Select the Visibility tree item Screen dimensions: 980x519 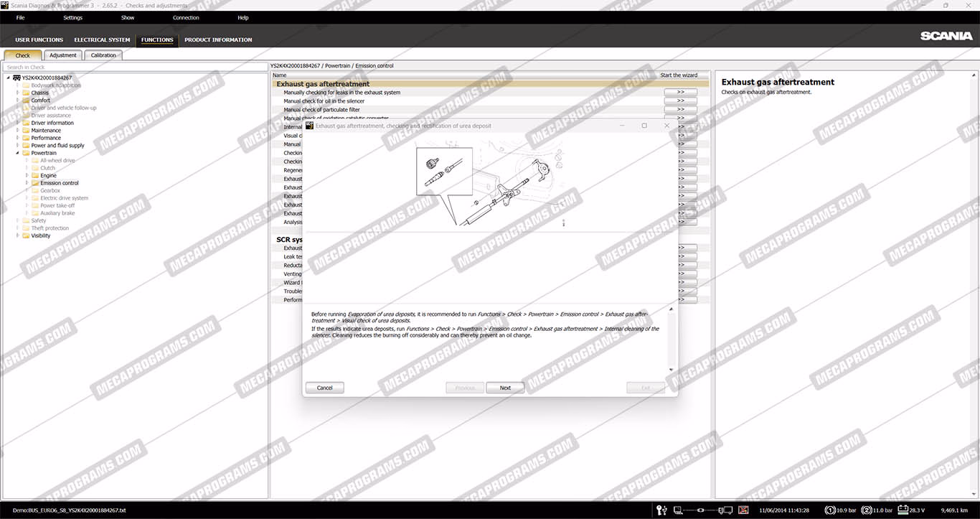point(41,235)
